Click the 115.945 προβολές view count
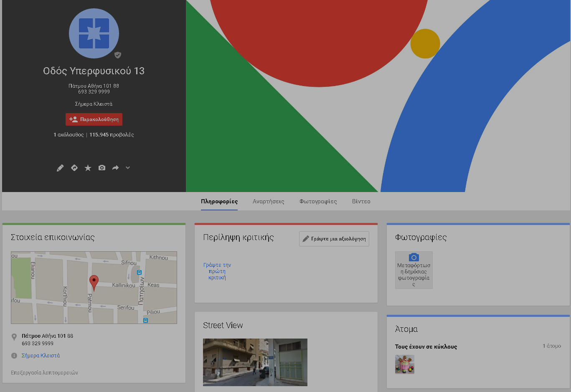The image size is (571, 392). pyautogui.click(x=112, y=135)
